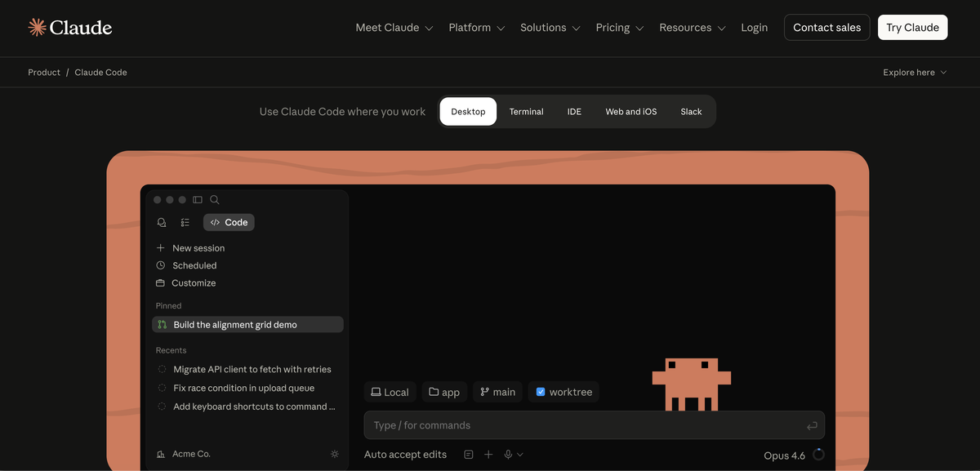Switch to the Slack tab

691,112
